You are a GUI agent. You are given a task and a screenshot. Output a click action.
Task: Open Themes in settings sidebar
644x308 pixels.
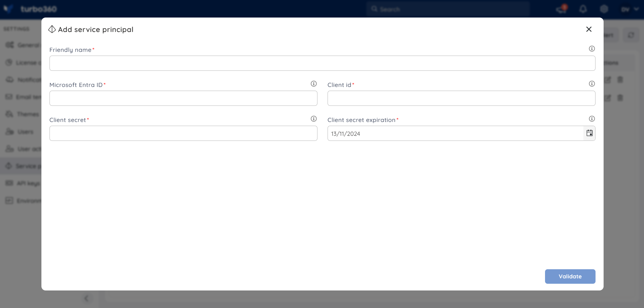point(21,114)
